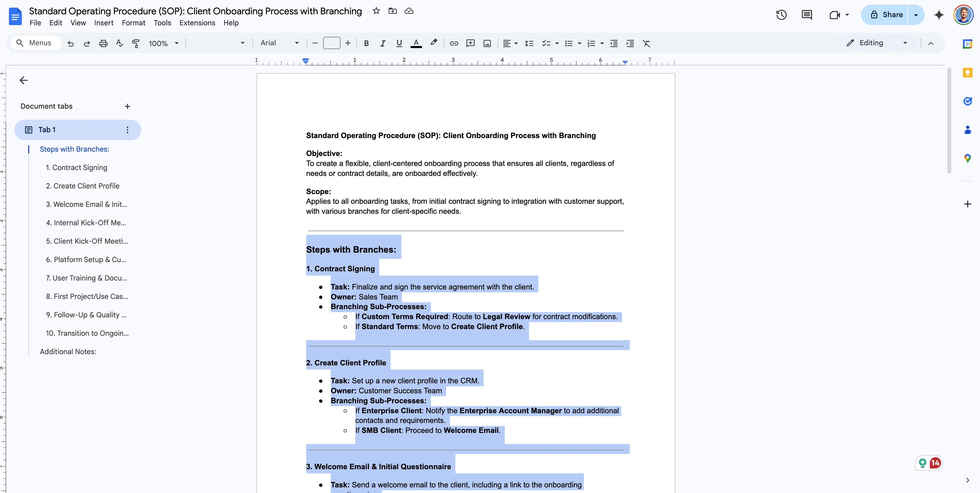
Task: Toggle bold formatting
Action: tap(366, 43)
